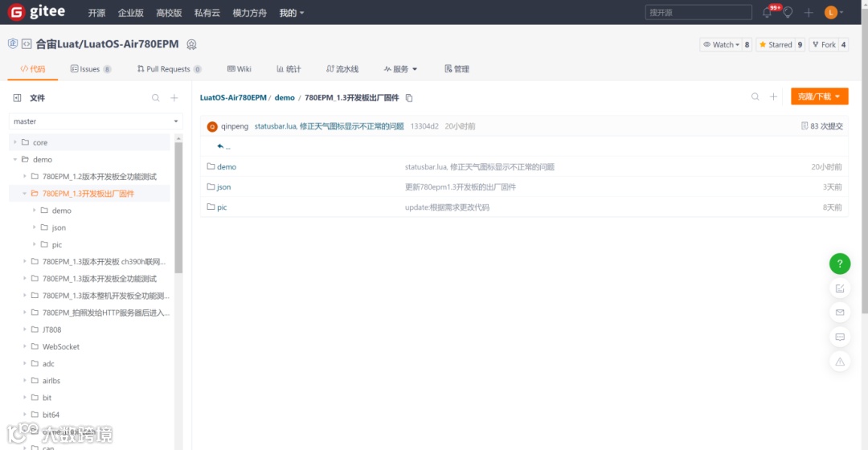Open the chat message icon on right
This screenshot has width=868, height=450.
(840, 337)
